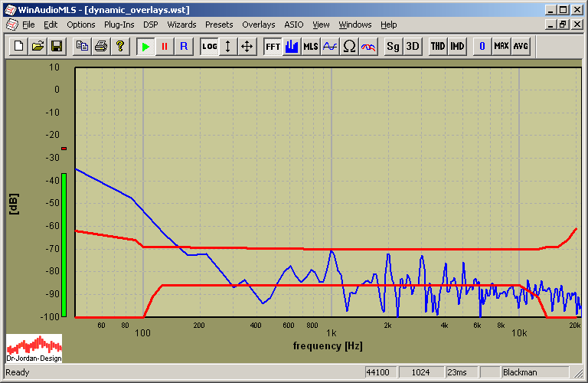Click the AVG averaging button

521,46
